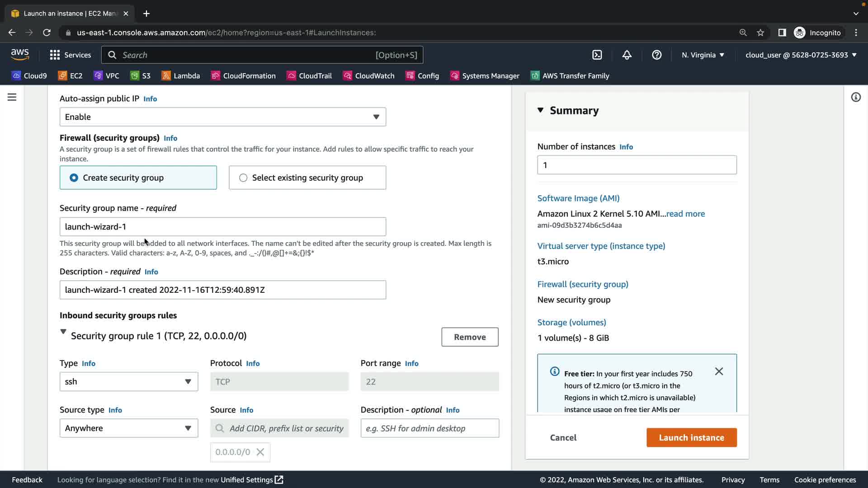868x488 pixels.
Task: Open AWS CloudShell icon in top bar
Action: click(597, 55)
